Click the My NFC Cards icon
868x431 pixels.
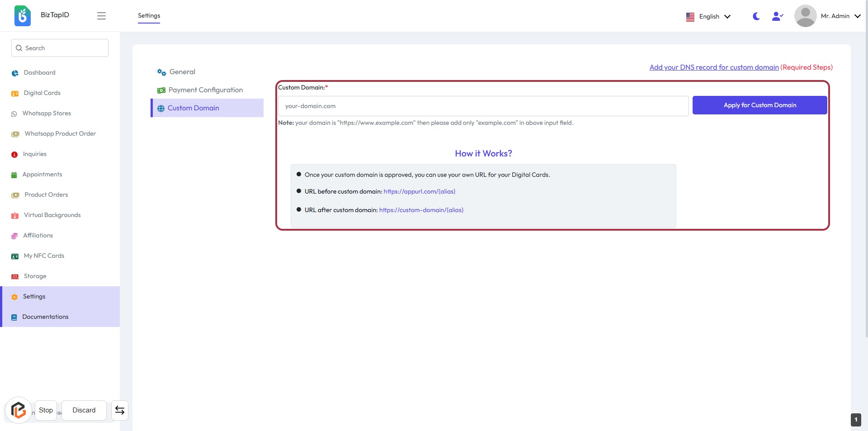pos(15,256)
